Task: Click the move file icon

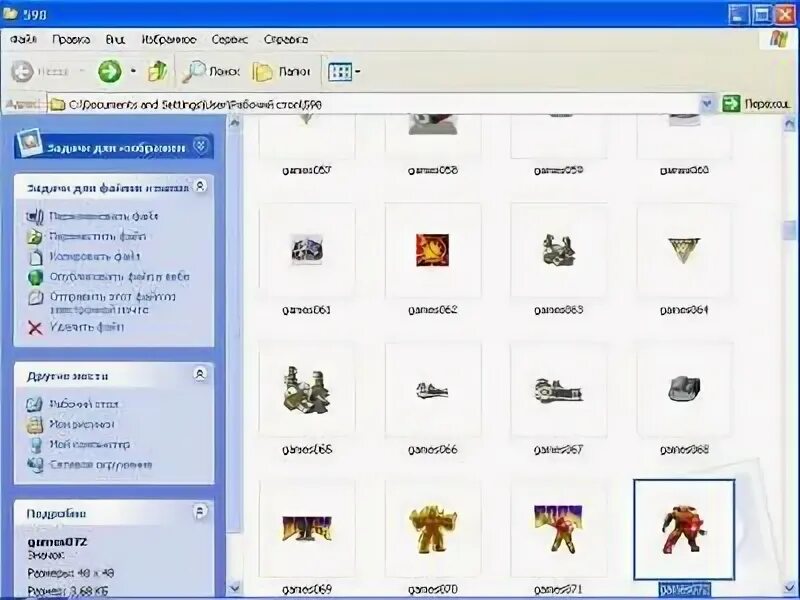Action: tap(35, 237)
